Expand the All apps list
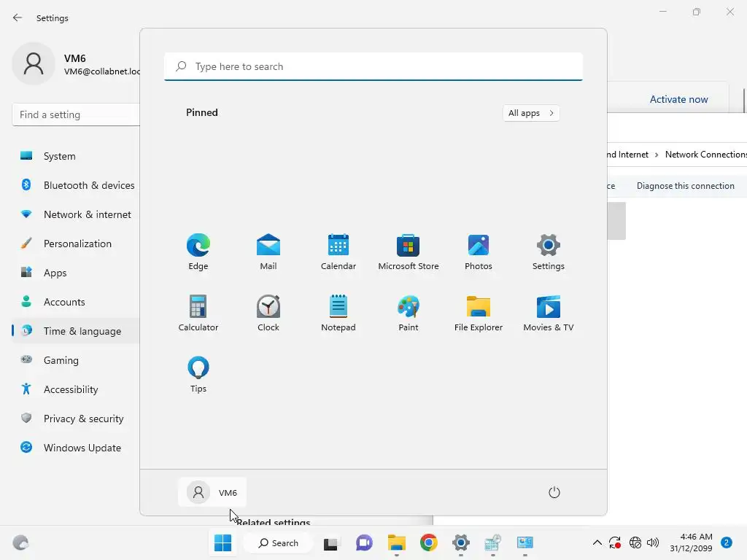Image resolution: width=747 pixels, height=560 pixels. [531, 113]
